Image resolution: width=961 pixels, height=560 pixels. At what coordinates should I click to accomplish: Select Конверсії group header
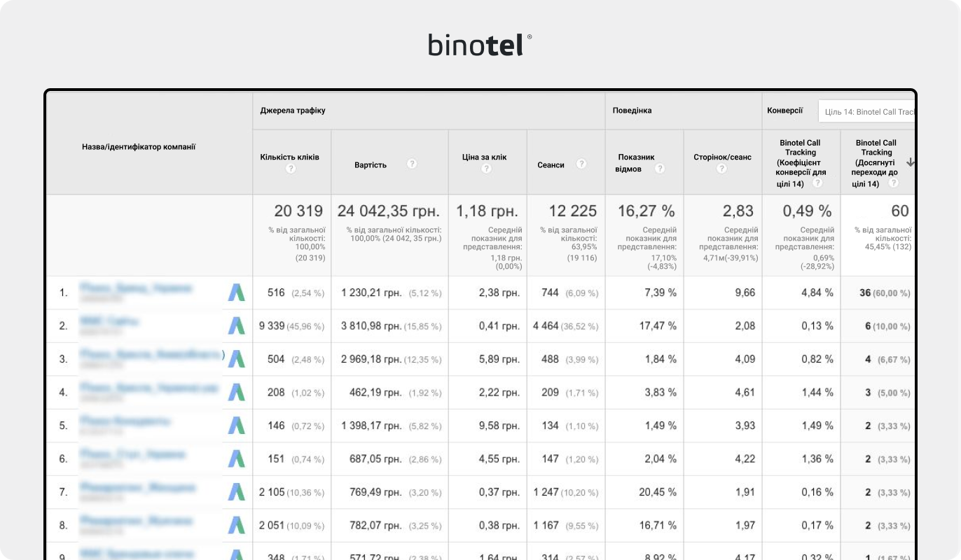click(785, 111)
